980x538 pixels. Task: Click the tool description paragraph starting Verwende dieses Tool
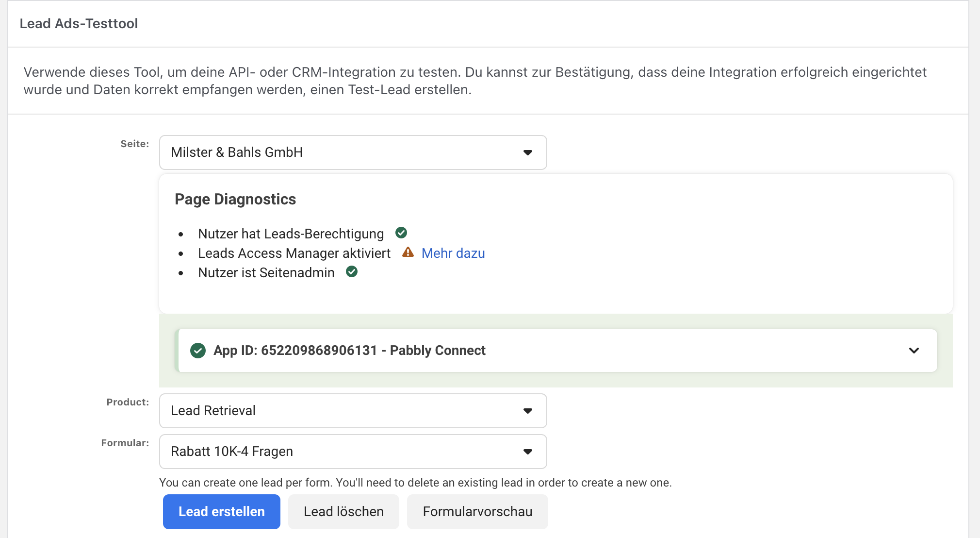tap(475, 81)
